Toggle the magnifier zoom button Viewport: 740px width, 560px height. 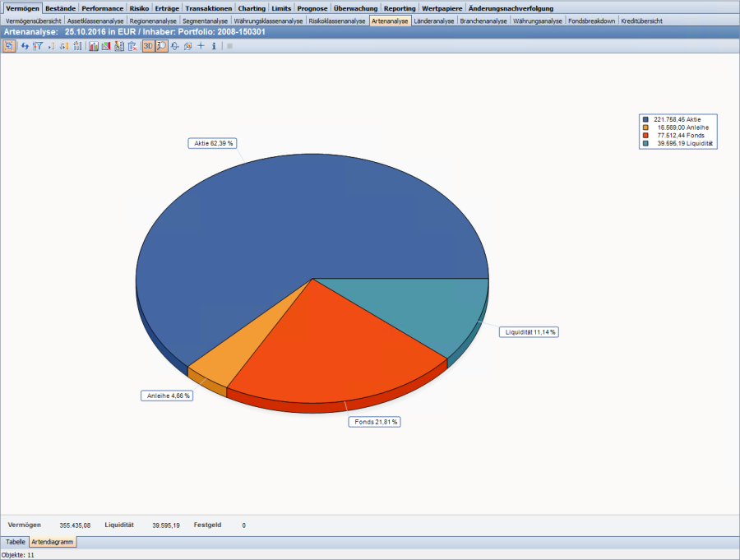pos(162,46)
